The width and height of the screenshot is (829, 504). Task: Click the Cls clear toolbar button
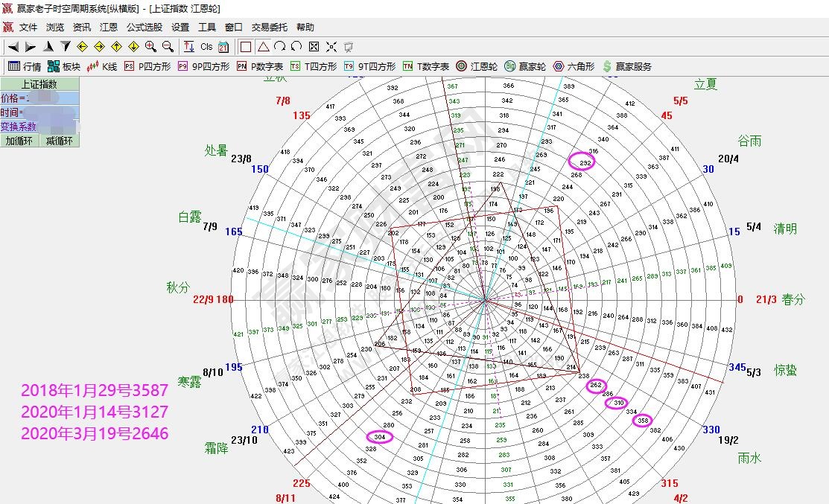(x=206, y=46)
